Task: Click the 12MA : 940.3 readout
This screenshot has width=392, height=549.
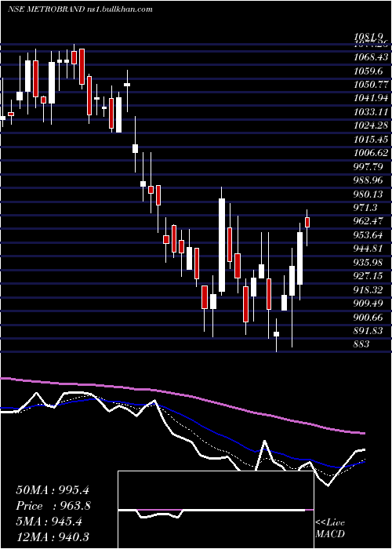Action: tap(52, 536)
